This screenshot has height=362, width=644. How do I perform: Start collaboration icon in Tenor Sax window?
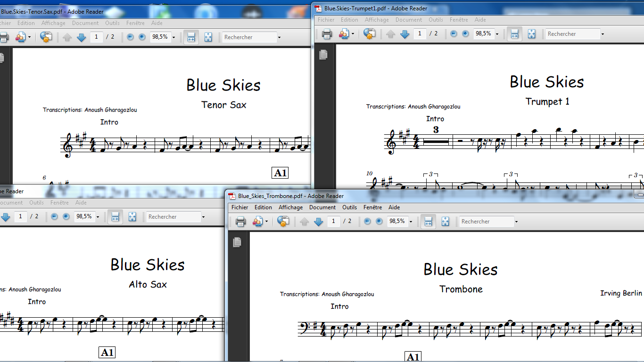click(x=46, y=37)
